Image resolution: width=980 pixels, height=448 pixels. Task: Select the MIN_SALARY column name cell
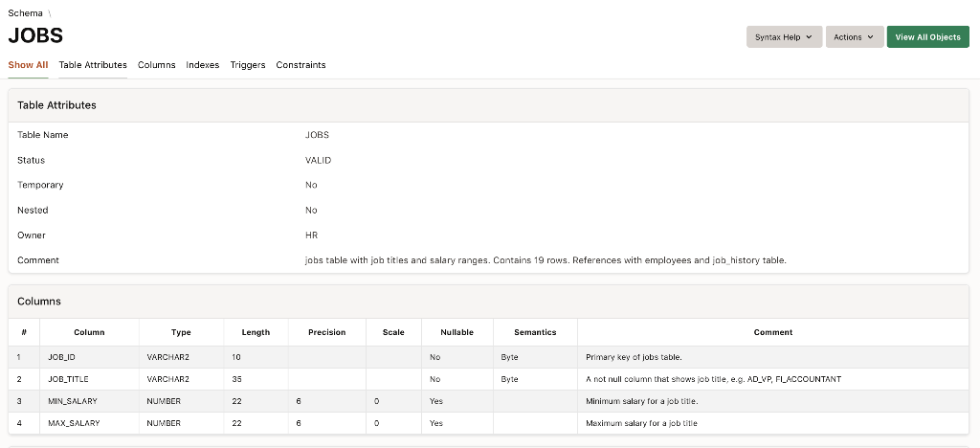89,401
